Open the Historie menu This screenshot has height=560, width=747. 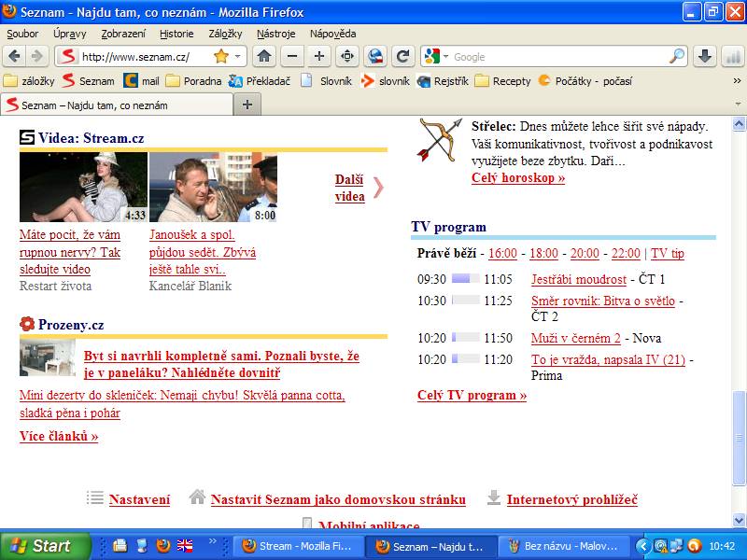coord(176,34)
